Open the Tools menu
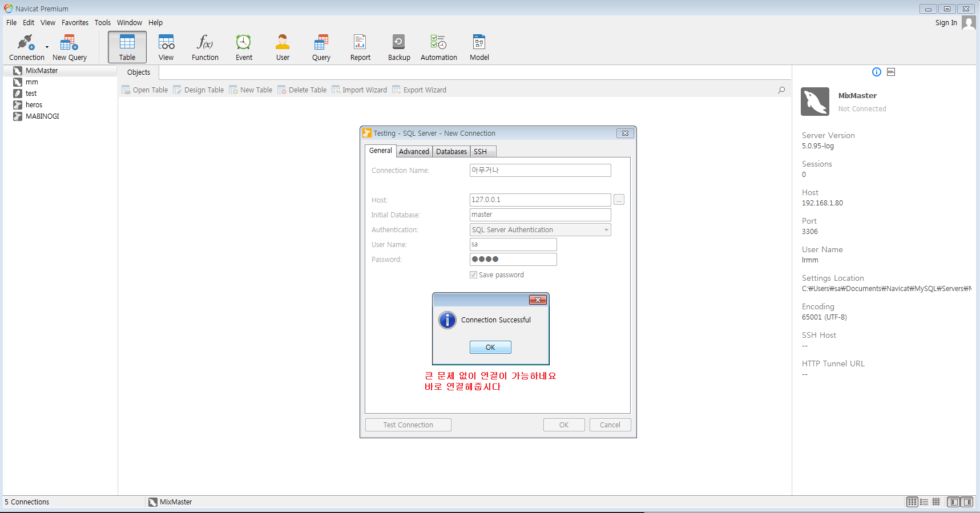This screenshot has width=980, height=513. pos(103,23)
